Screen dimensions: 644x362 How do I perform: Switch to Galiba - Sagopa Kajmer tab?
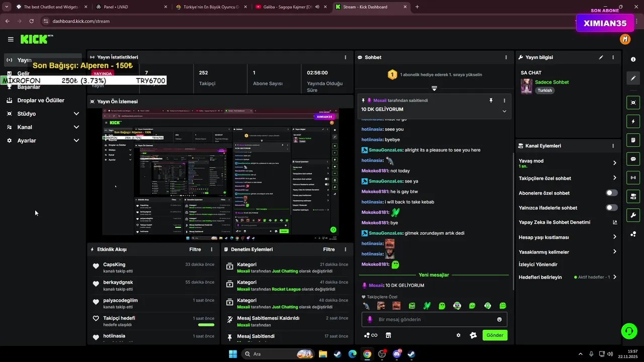[290, 7]
